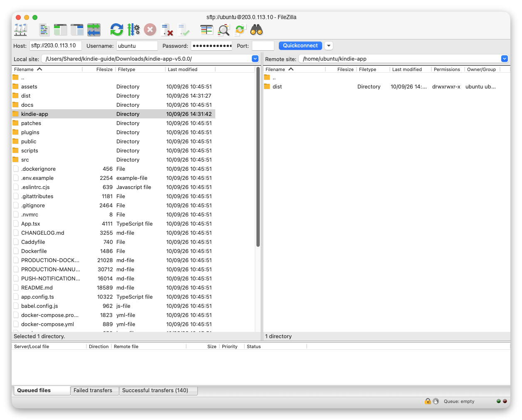The image size is (522, 420).
Task: Click the magnifying glass toolbar icon
Action: (224, 29)
